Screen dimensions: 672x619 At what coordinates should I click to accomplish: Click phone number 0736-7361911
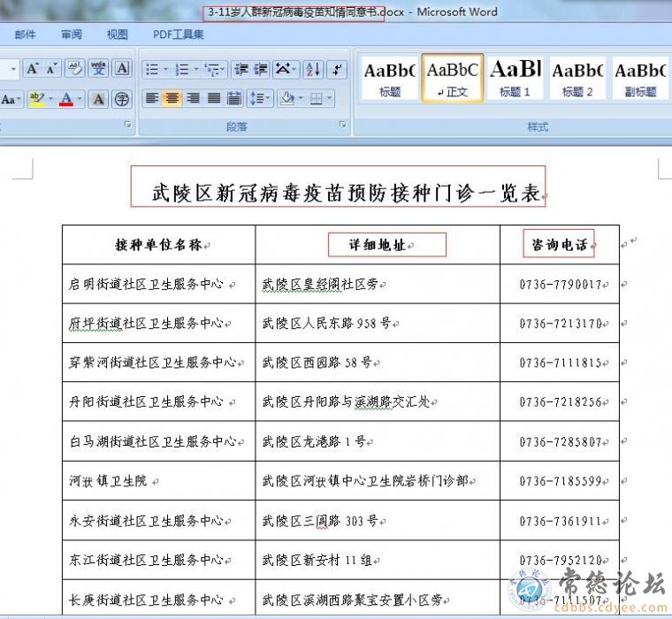coord(561,521)
